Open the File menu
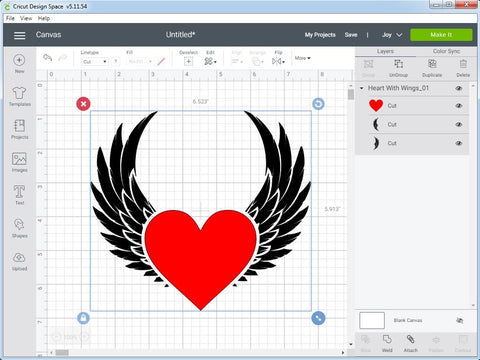 click(x=10, y=18)
